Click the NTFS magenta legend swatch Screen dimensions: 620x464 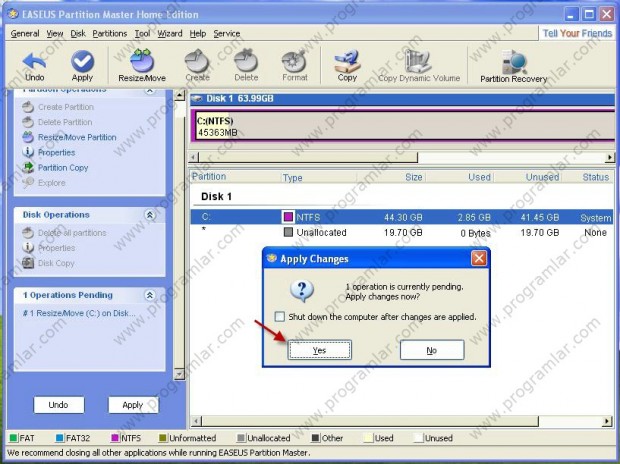[115, 438]
